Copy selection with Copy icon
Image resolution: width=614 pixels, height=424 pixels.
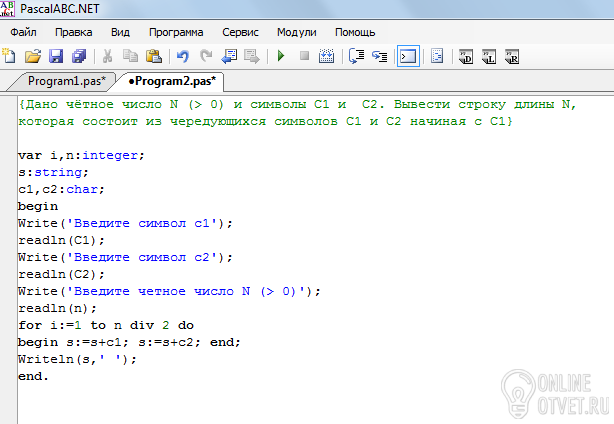coord(130,56)
